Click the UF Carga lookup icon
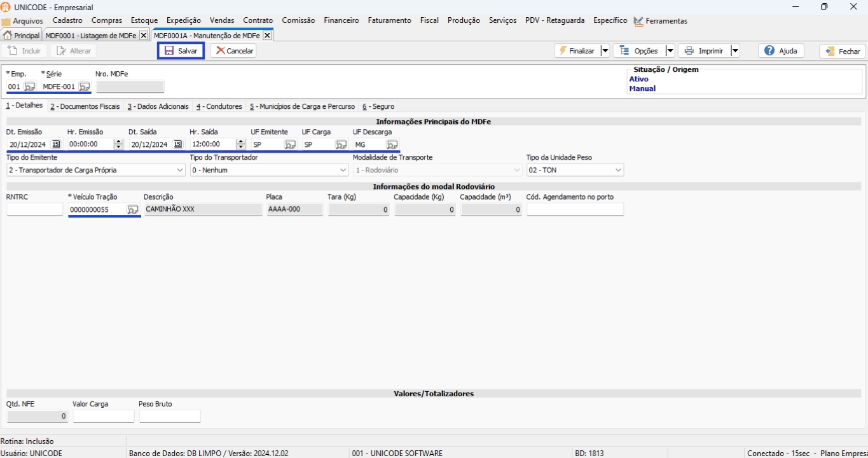Screen dimensions: 868x458 tap(341, 144)
